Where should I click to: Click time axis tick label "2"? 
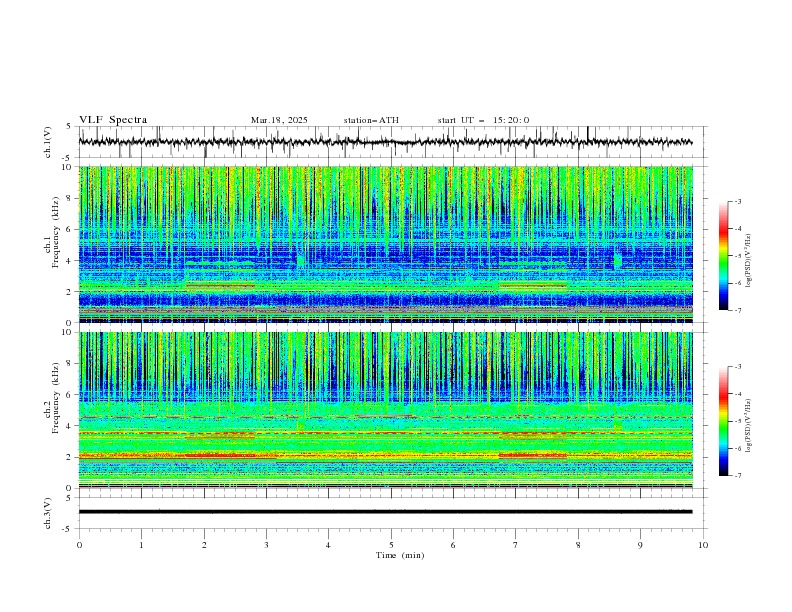[204, 545]
